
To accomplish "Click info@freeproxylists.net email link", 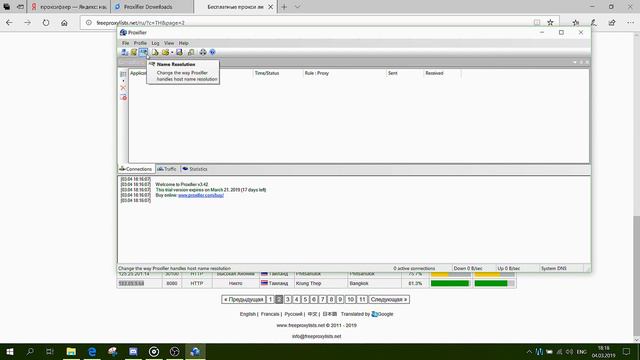I will [316, 336].
